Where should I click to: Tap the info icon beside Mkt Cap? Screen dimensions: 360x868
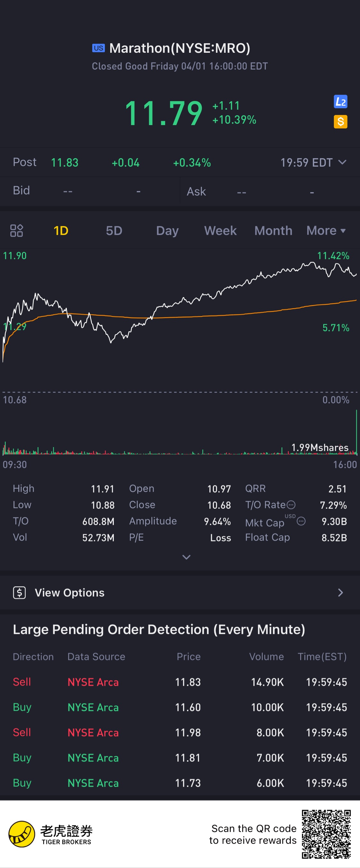point(301,521)
